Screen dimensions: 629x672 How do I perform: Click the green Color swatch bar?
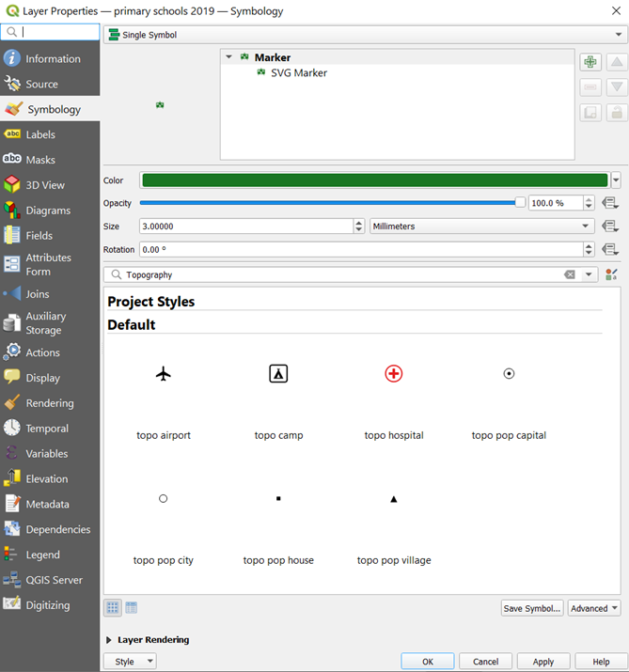[x=374, y=180]
